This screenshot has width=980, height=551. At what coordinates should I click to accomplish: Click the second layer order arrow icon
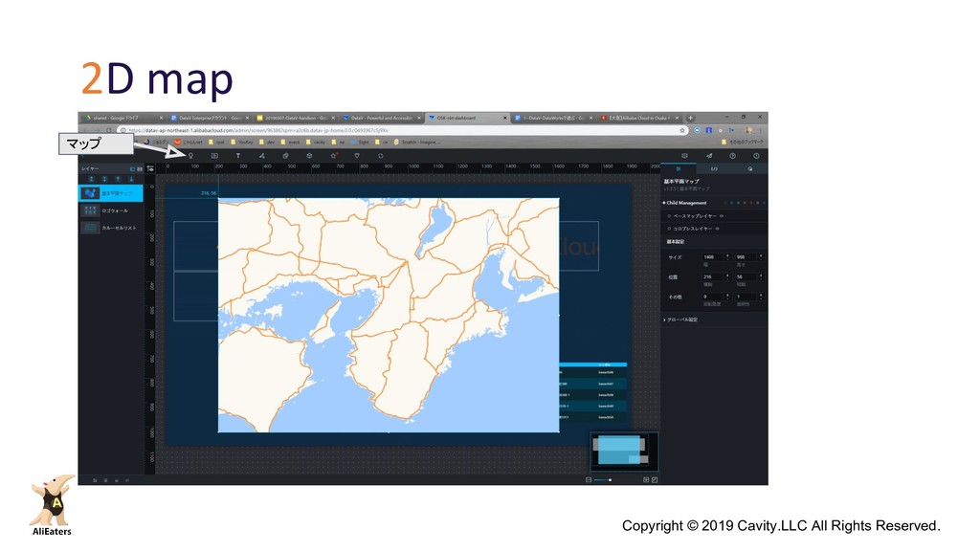104,179
